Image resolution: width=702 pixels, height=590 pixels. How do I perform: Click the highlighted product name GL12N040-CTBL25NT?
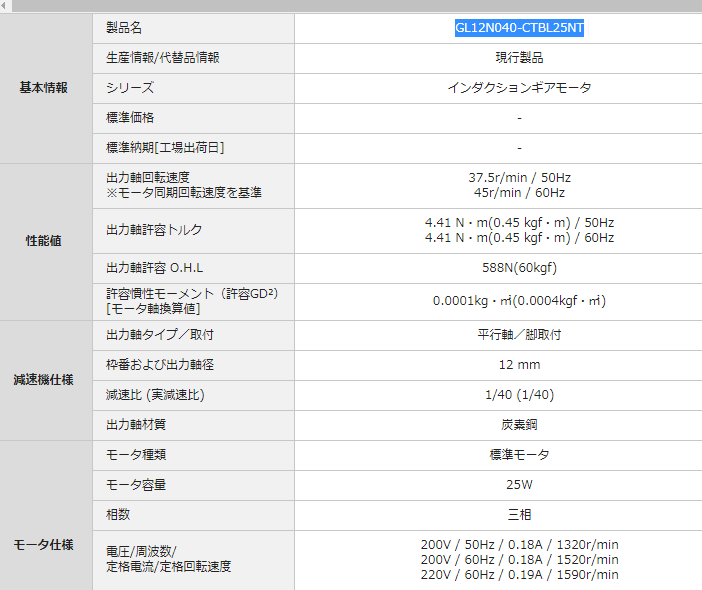tap(519, 28)
